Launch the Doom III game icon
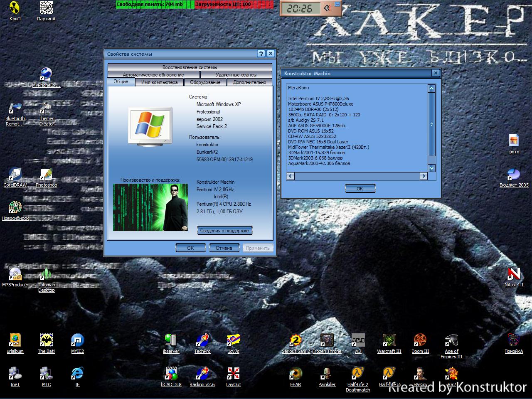The image size is (532, 399). [420, 340]
